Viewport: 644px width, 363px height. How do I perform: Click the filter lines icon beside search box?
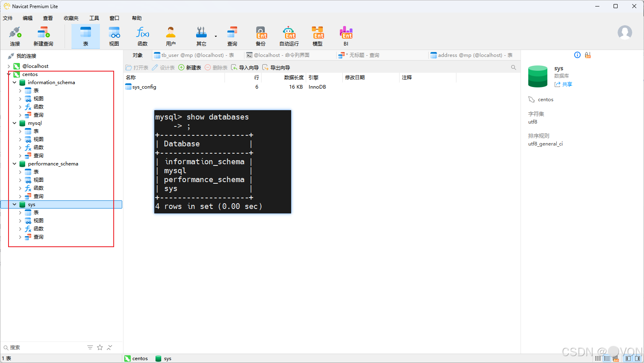click(x=90, y=348)
